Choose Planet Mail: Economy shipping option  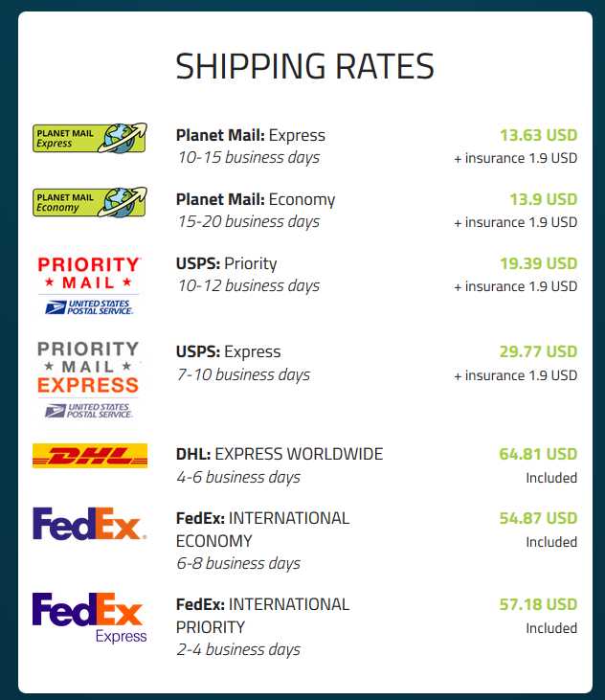coord(256,199)
